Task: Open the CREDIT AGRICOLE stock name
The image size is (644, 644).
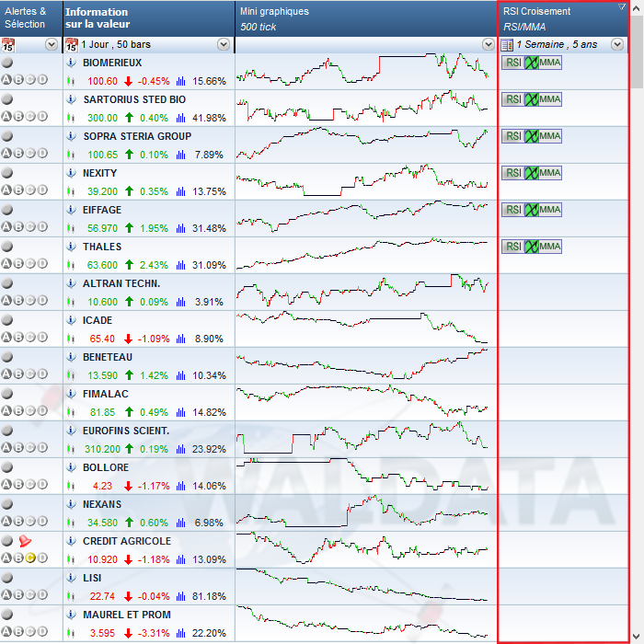Action: click(127, 541)
